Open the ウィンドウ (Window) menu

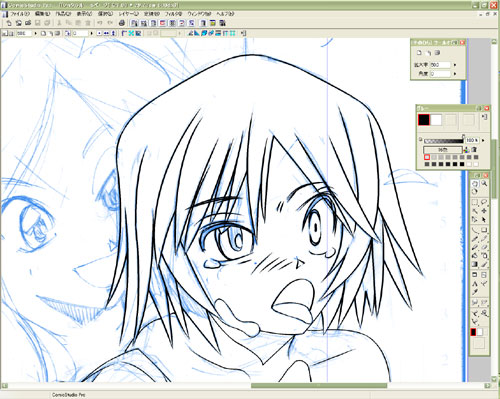pyautogui.click(x=199, y=14)
